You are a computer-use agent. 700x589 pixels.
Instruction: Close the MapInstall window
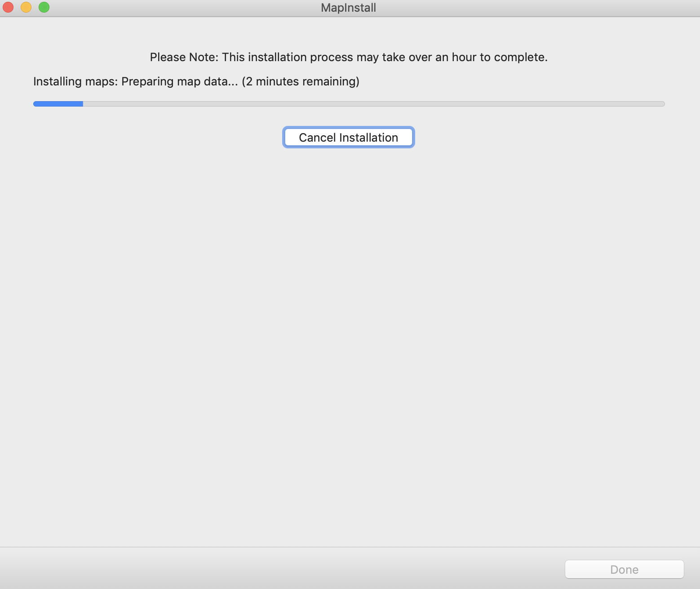[8, 7]
